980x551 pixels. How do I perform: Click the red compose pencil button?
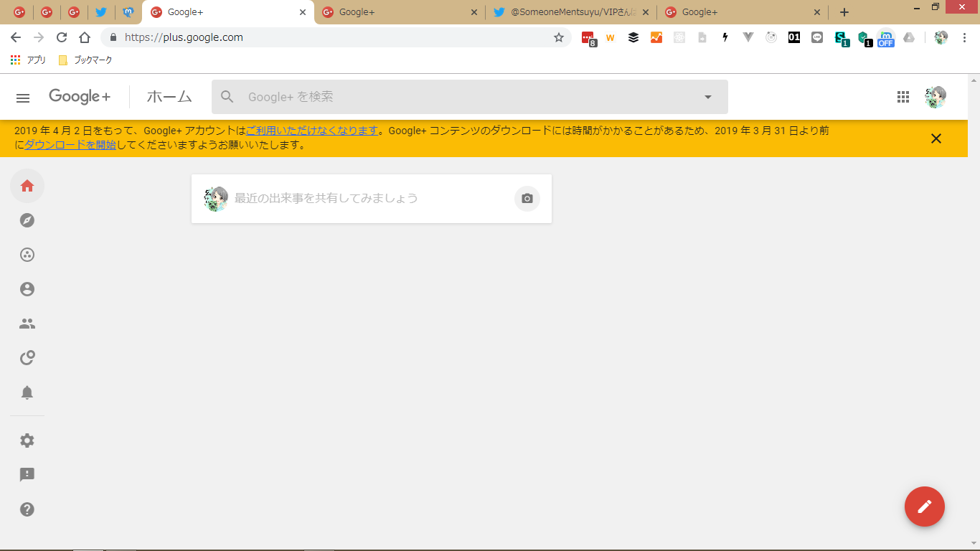pos(924,507)
